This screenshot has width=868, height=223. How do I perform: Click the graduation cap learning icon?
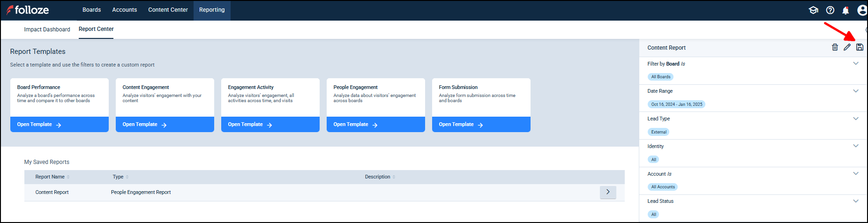pyautogui.click(x=814, y=10)
